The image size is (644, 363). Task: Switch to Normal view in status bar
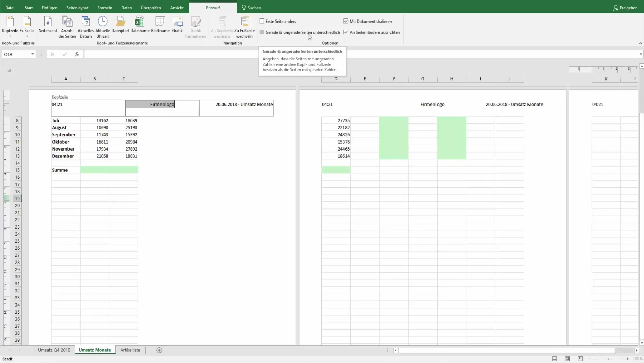(555, 359)
